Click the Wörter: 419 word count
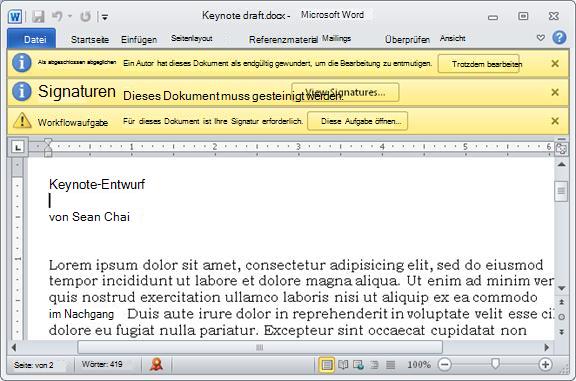The width and height of the screenshot is (576, 381). point(102,364)
